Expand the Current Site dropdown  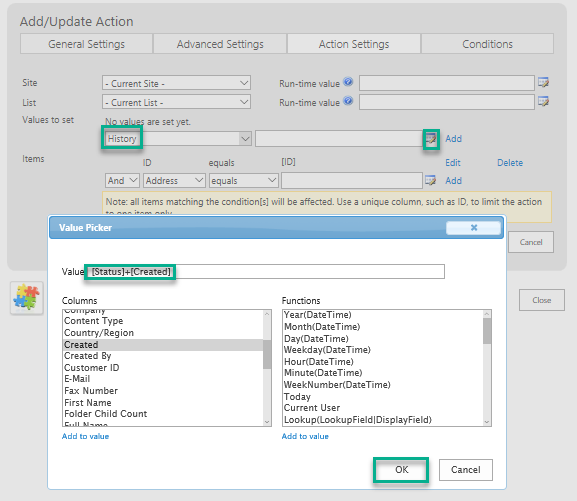coord(176,83)
